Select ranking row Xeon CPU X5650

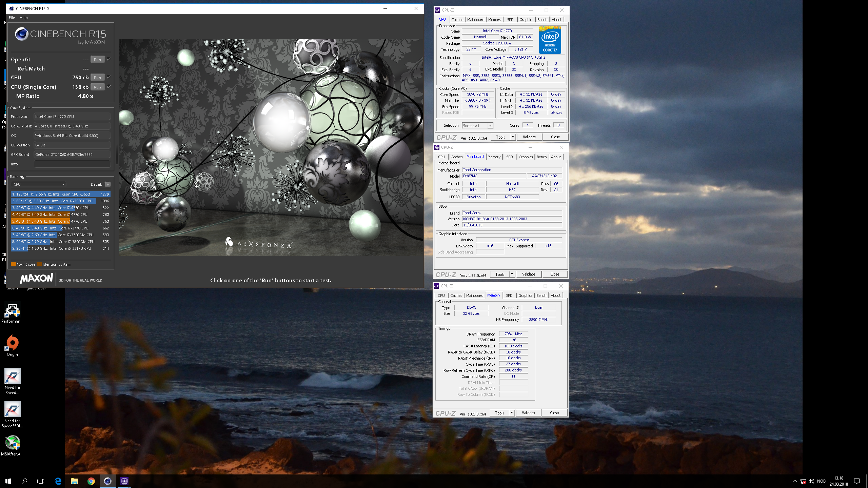(61, 194)
